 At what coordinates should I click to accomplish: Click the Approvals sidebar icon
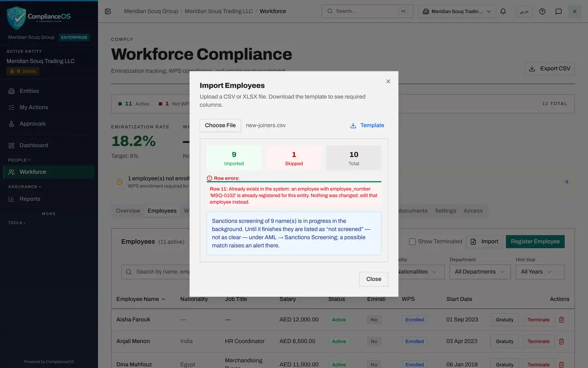[11, 124]
